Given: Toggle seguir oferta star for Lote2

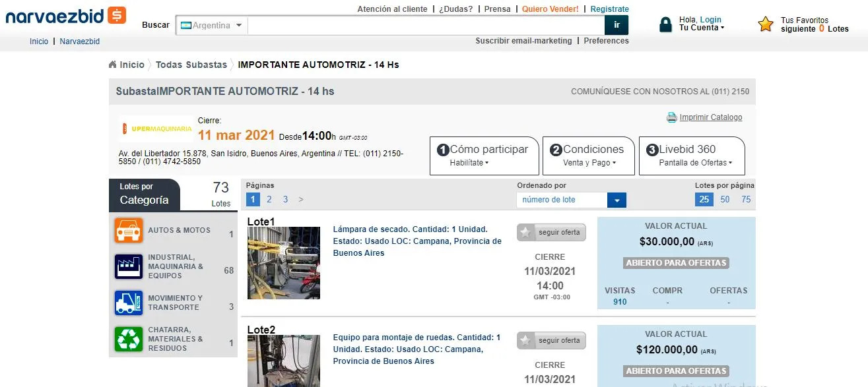Looking at the screenshot, I should tap(525, 340).
